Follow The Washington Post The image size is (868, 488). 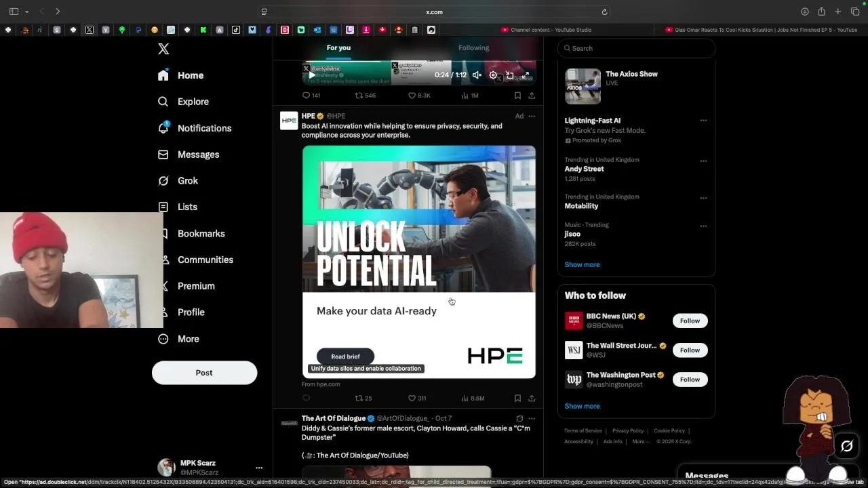click(690, 380)
